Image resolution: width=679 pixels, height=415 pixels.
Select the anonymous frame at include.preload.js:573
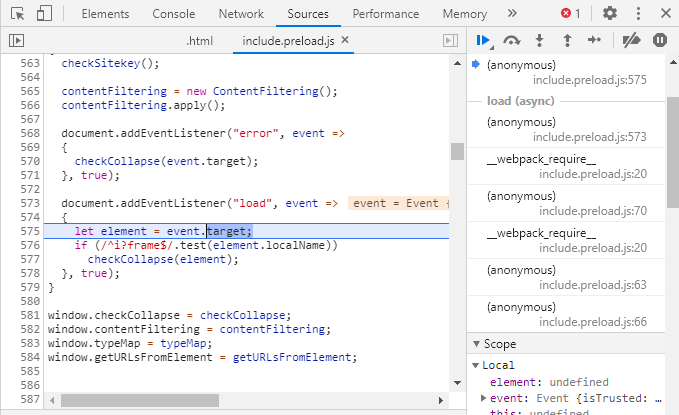pyautogui.click(x=566, y=129)
